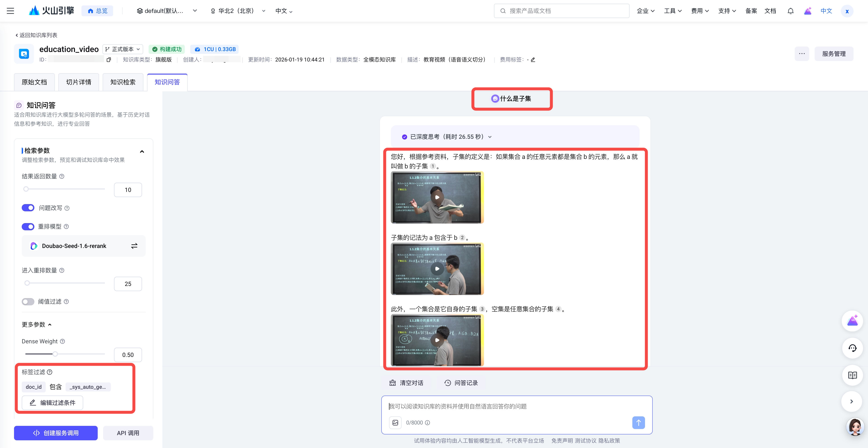Play the first video thumbnail
The width and height of the screenshot is (868, 448).
[437, 197]
